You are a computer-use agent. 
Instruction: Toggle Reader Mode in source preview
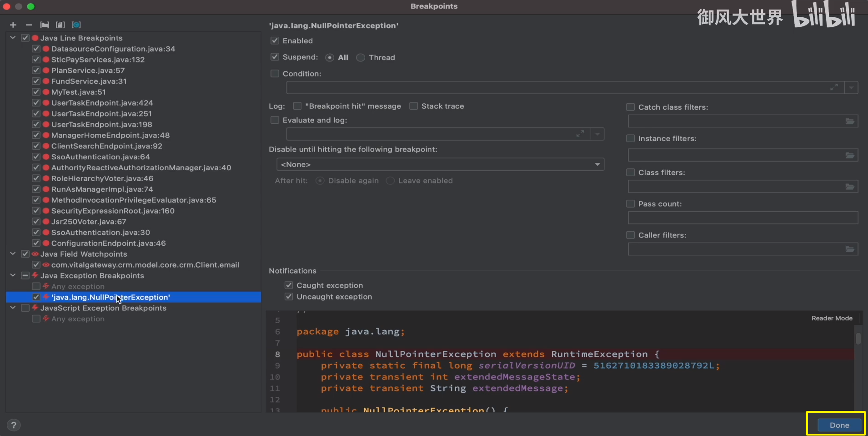(832, 318)
